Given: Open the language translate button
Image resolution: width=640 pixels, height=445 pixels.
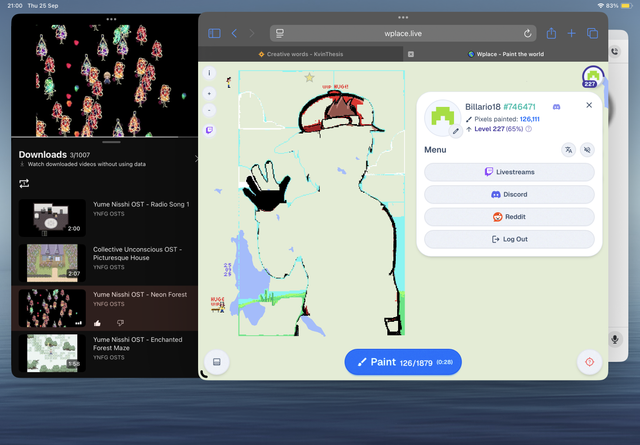Looking at the screenshot, I should point(569,150).
